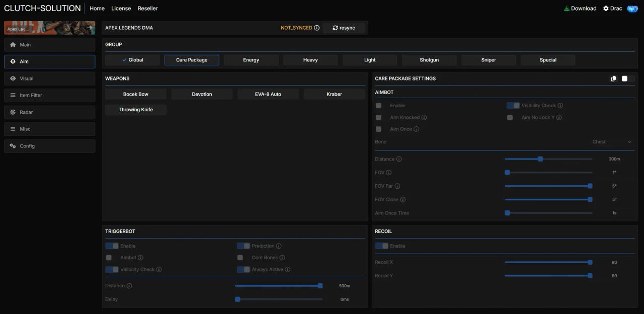644x314 pixels.
Task: Click the gears icon beside Config
Action: pos(13,146)
